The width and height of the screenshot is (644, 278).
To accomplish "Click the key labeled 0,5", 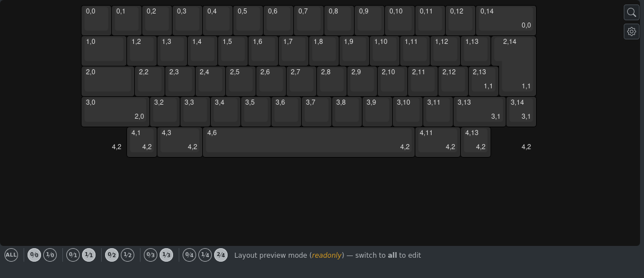I will 248,20.
